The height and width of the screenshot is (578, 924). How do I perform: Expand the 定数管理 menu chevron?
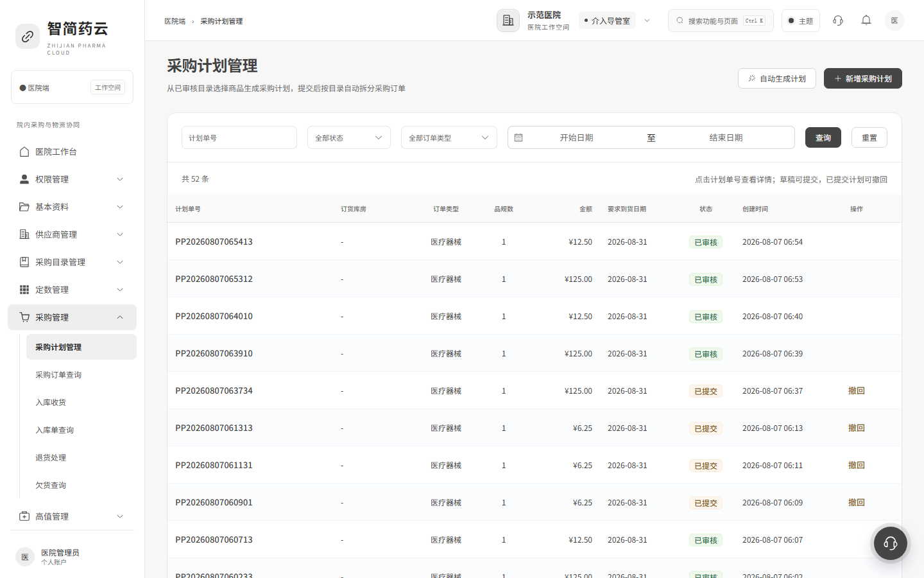(x=120, y=290)
